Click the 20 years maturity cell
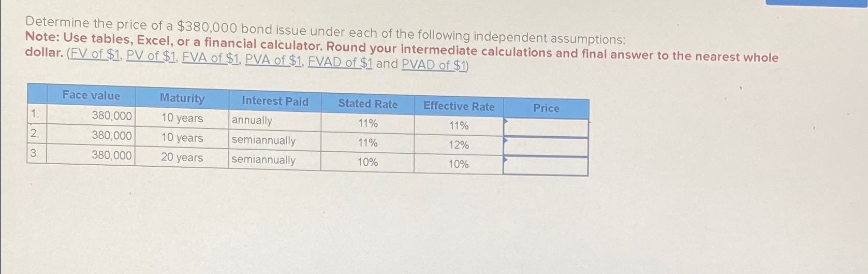Screen dimensions: 868x274 coord(182,157)
